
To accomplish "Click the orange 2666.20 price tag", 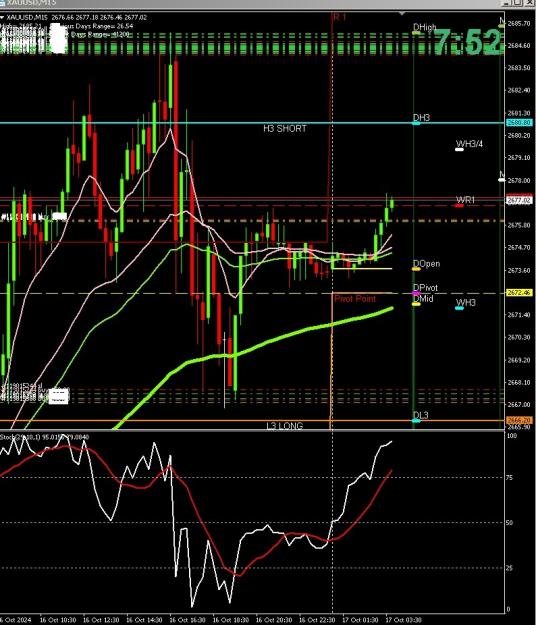I will (x=519, y=421).
